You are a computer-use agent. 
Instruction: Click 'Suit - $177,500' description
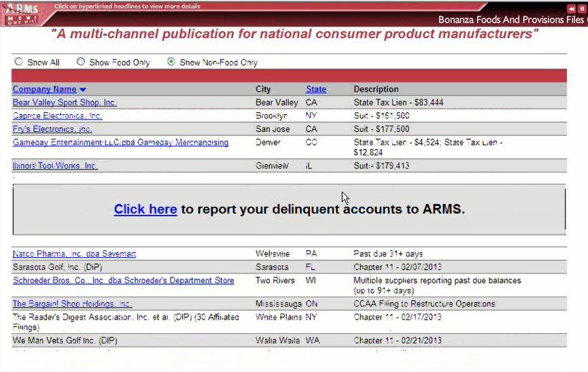[x=381, y=129]
